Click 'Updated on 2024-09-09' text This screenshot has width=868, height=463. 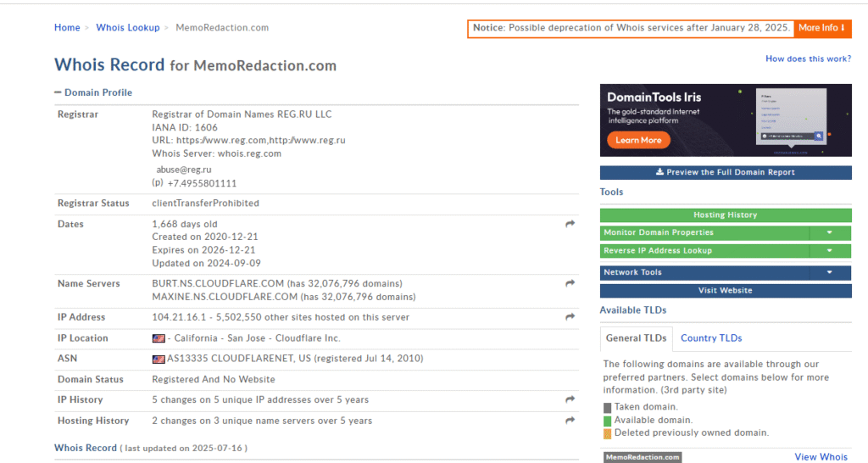click(207, 264)
